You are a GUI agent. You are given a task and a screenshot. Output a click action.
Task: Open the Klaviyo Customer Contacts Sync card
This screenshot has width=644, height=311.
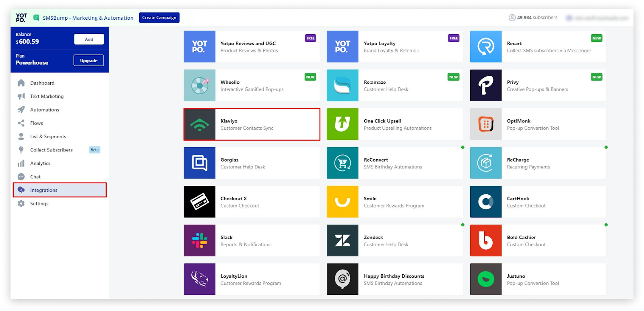tap(252, 124)
